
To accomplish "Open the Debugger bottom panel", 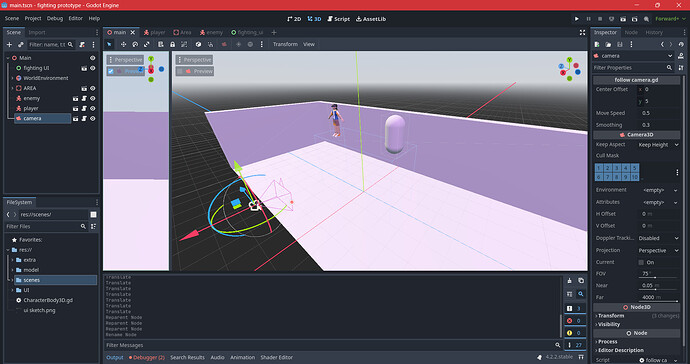I will click(x=147, y=357).
